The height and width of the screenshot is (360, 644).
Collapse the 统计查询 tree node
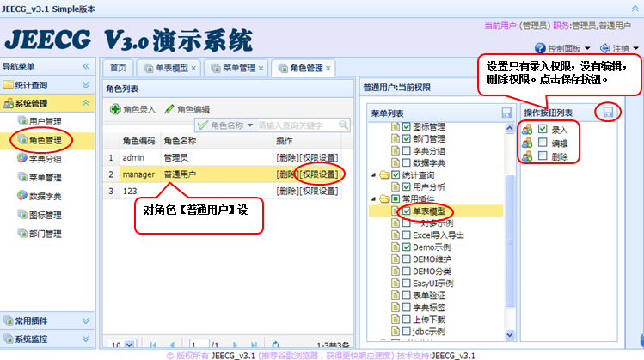click(x=373, y=175)
